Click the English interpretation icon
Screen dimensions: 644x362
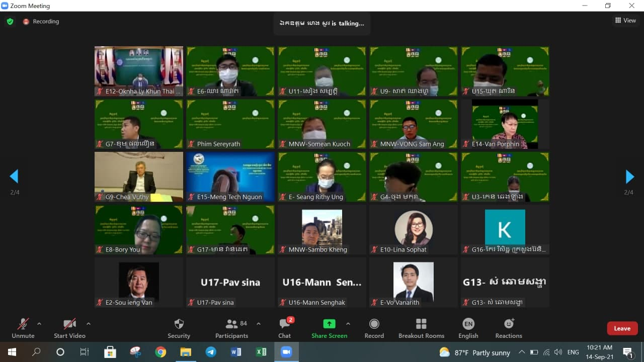point(468,324)
